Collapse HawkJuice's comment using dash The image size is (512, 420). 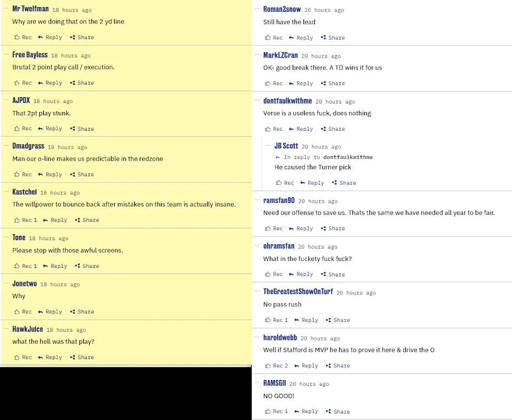point(6,329)
